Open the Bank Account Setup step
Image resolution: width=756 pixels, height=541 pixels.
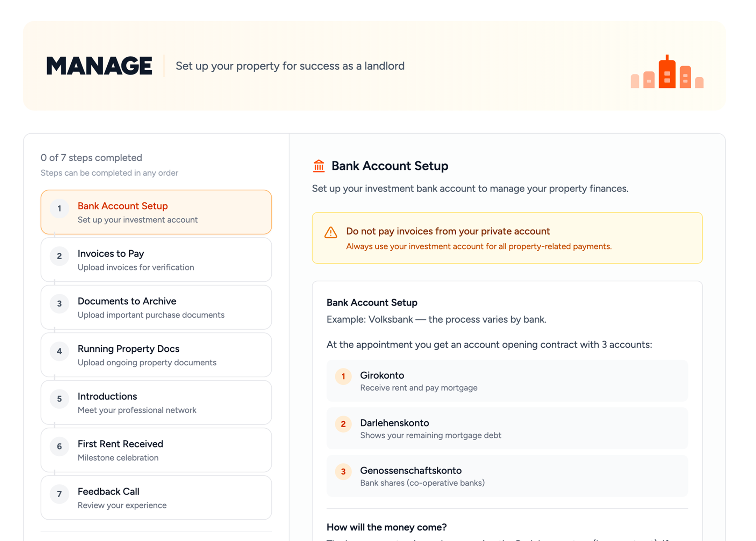click(x=156, y=212)
